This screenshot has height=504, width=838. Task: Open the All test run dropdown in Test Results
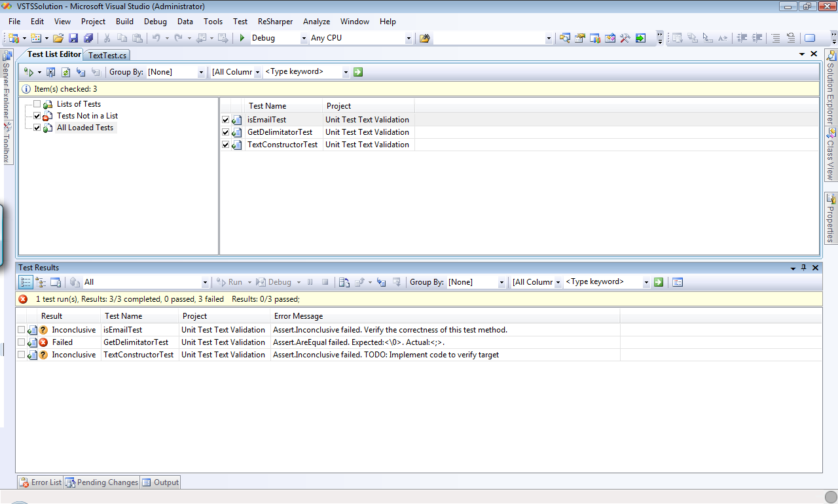click(x=205, y=282)
